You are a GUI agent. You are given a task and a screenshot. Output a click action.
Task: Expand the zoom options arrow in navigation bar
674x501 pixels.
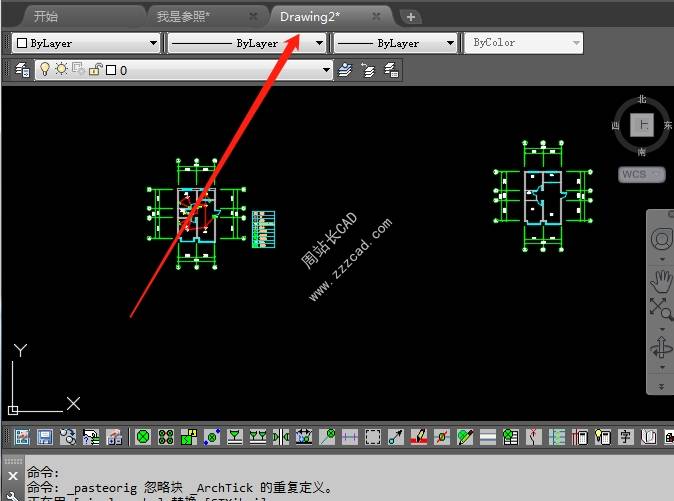[x=662, y=329]
